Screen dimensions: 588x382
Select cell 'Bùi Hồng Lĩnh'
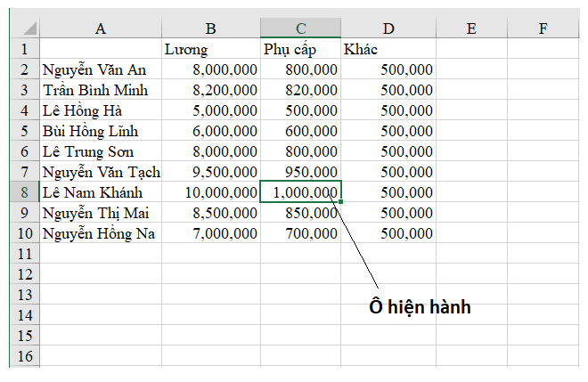[101, 131]
